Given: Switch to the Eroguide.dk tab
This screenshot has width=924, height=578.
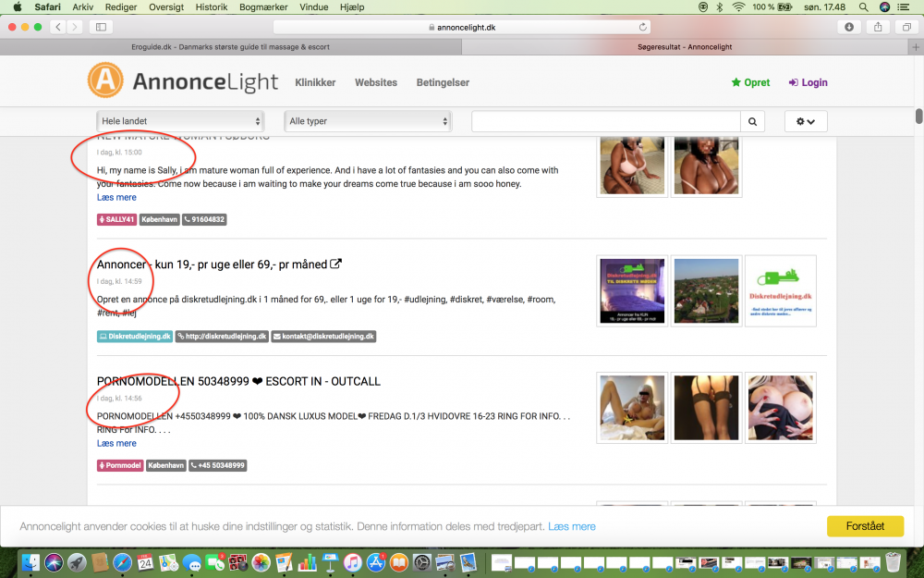Looking at the screenshot, I should click(x=230, y=47).
